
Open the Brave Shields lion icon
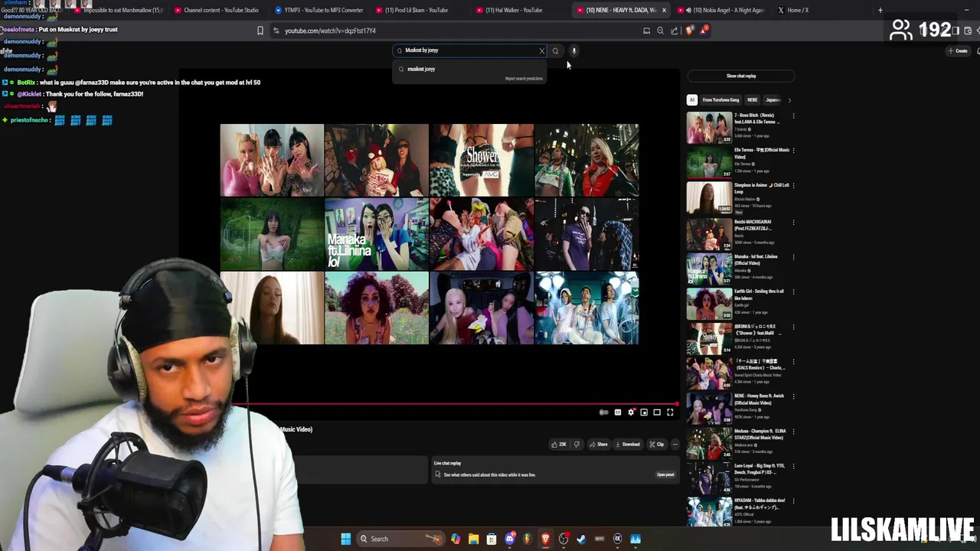(x=690, y=31)
